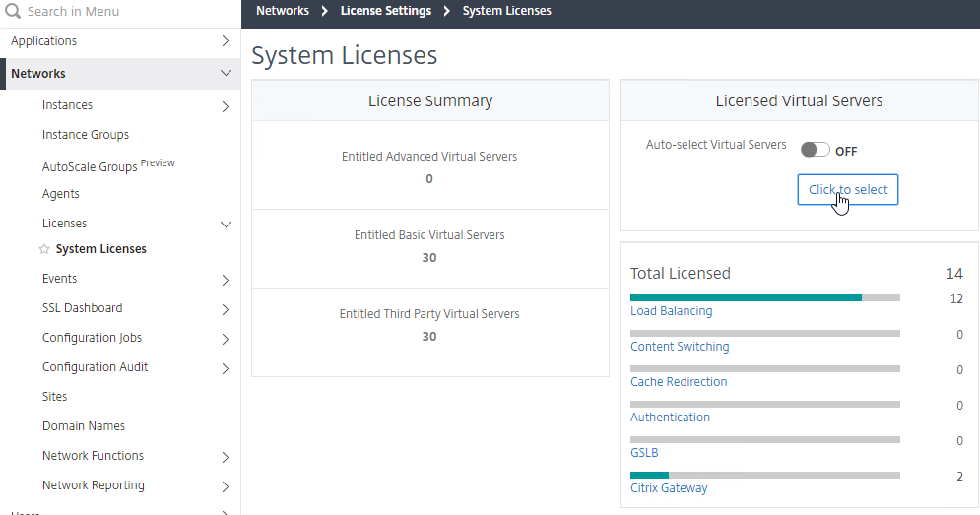Open Instance Groups menu item

[x=86, y=135]
